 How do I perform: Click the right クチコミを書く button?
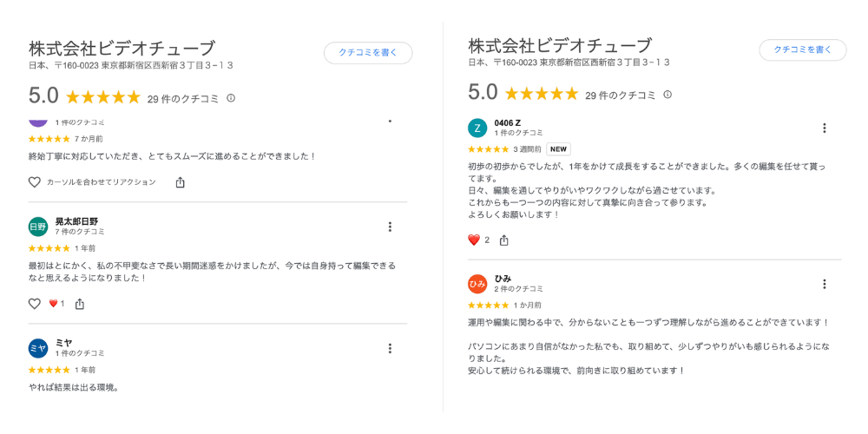click(x=803, y=49)
